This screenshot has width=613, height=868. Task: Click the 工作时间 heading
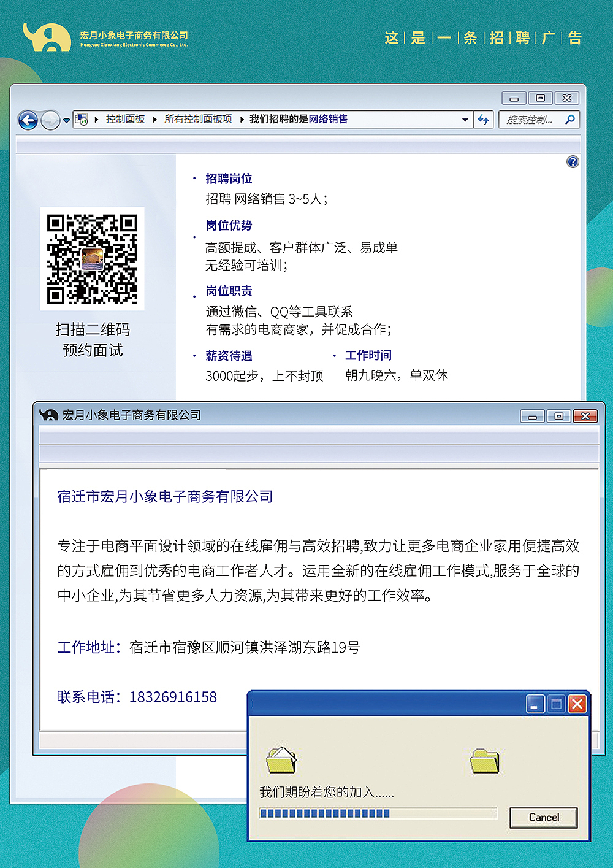368,356
